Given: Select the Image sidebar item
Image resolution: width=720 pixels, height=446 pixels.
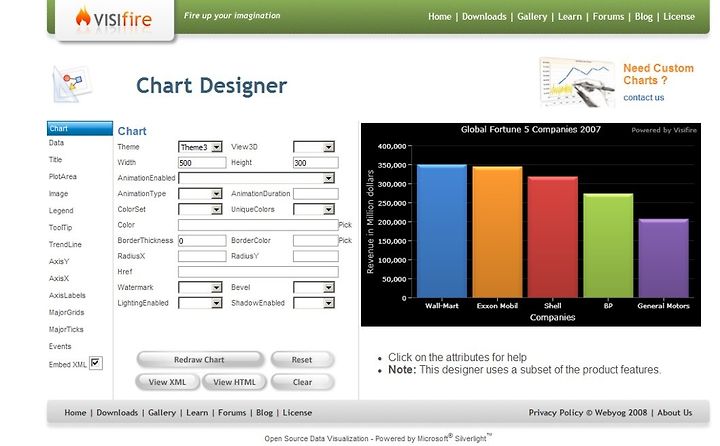Looking at the screenshot, I should click(58, 194).
